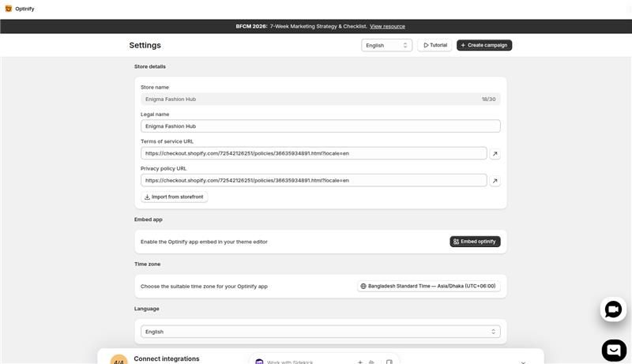Open Terms of service URL external link arrow
The height and width of the screenshot is (364, 632).
(x=495, y=153)
